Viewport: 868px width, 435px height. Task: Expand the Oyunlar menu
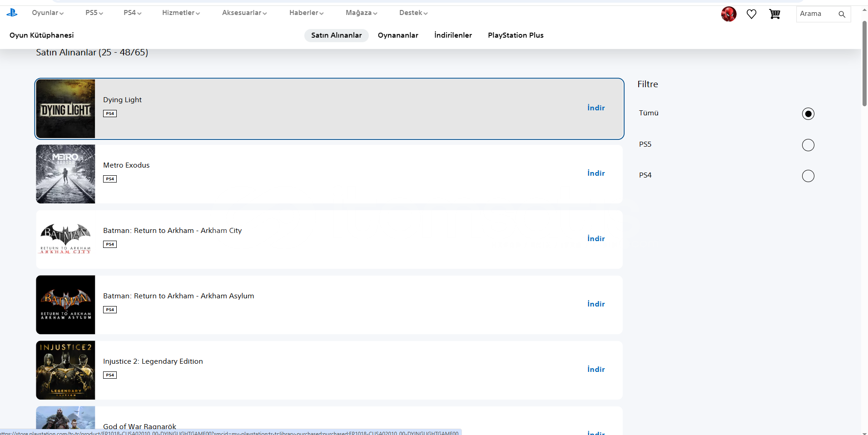(x=48, y=13)
